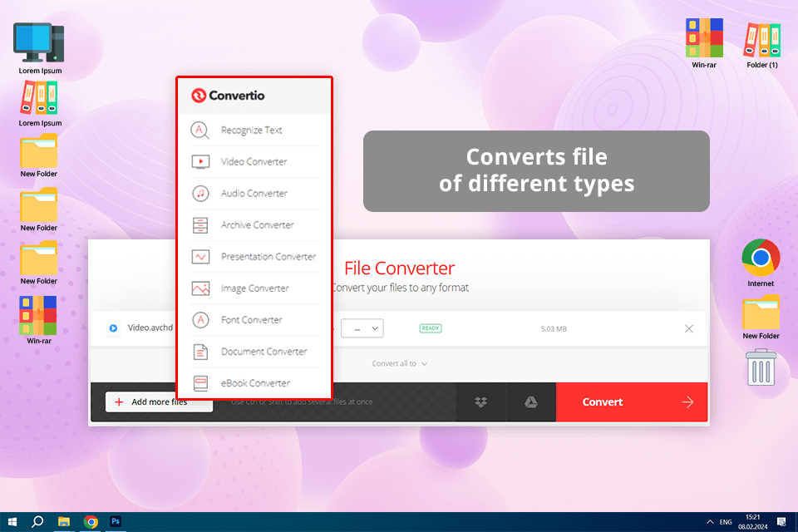This screenshot has width=798, height=532.
Task: Upload from Dropbox icon button
Action: (x=481, y=402)
